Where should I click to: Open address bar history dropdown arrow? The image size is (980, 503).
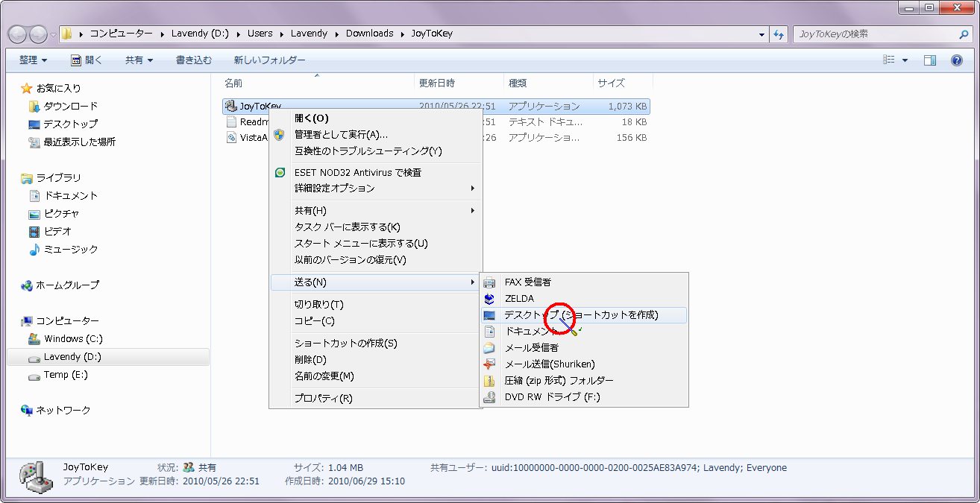click(x=761, y=34)
